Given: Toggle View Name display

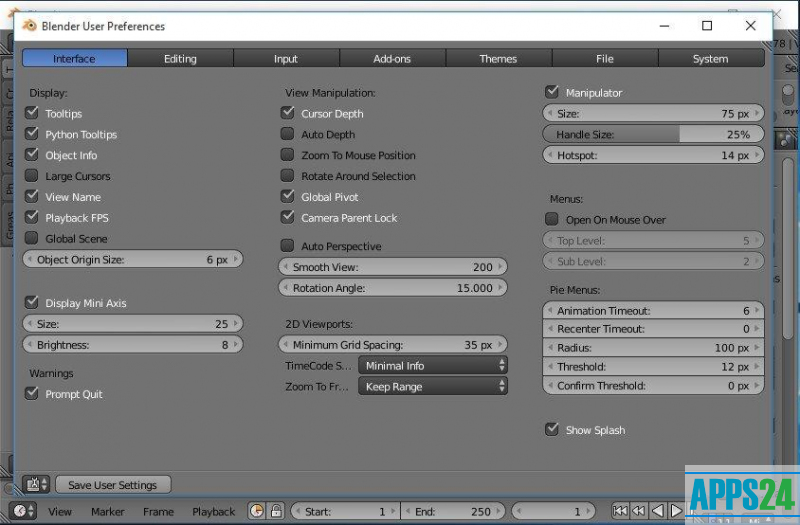Looking at the screenshot, I should click(32, 196).
